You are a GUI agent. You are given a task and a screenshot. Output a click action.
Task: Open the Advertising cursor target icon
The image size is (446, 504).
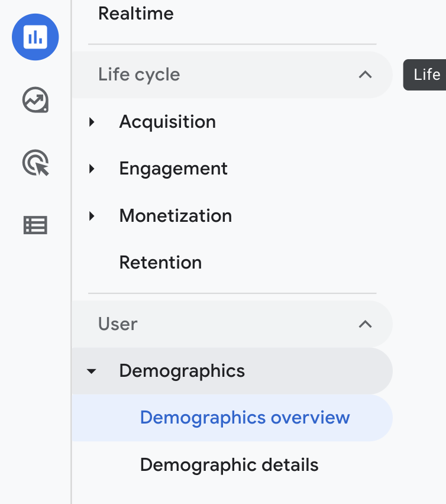pyautogui.click(x=35, y=163)
